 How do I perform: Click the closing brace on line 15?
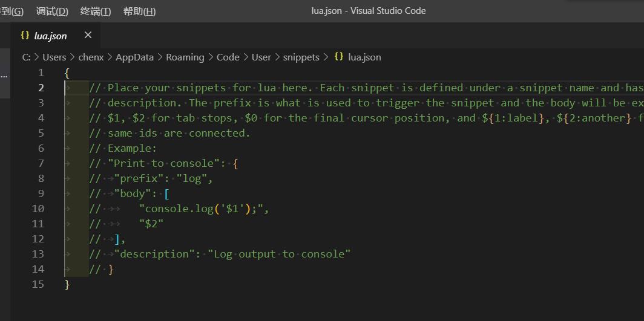[67, 285]
